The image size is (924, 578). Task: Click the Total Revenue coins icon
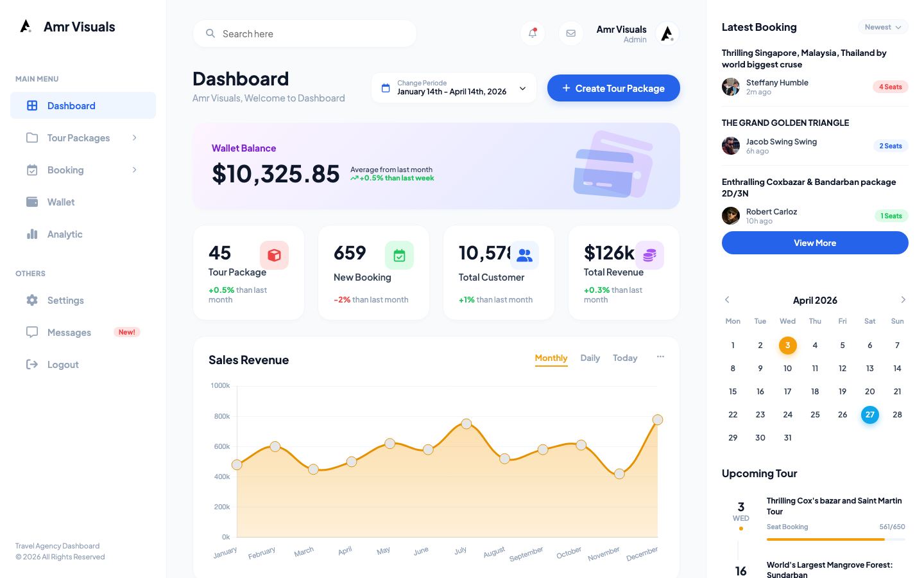tap(649, 255)
